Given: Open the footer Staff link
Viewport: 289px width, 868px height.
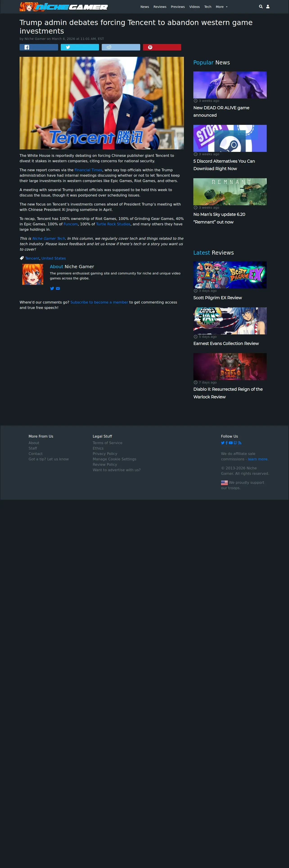Looking at the screenshot, I should [33, 448].
